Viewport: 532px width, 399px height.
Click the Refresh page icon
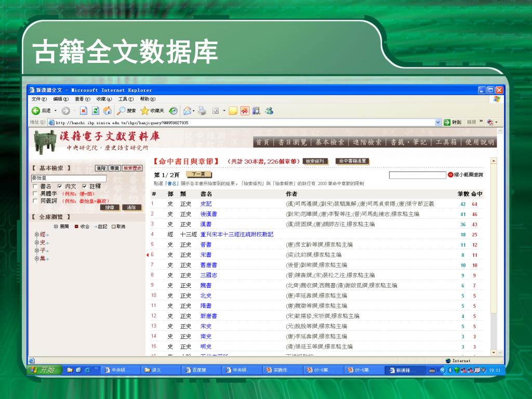click(x=96, y=111)
